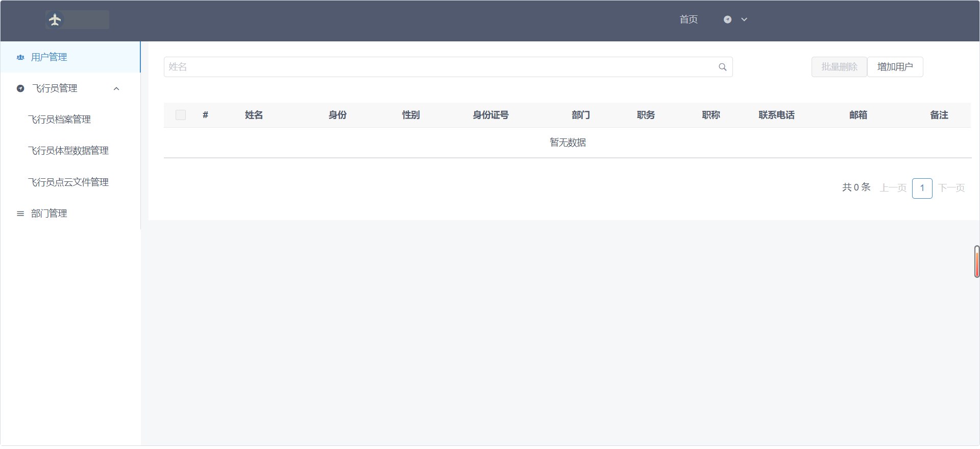The width and height of the screenshot is (980, 449).
Task: Click the vertical scrollbar thumb at right edge
Action: [x=977, y=262]
